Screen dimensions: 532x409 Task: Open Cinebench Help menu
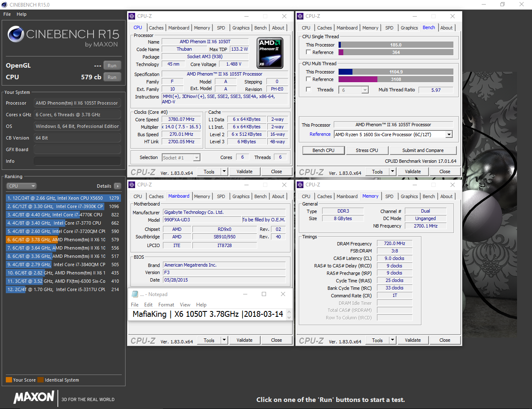pos(22,14)
